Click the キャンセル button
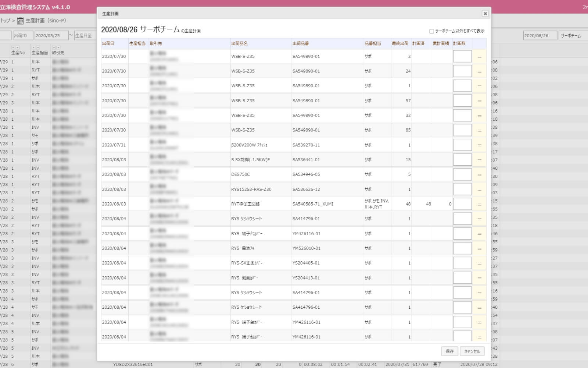 coord(472,351)
